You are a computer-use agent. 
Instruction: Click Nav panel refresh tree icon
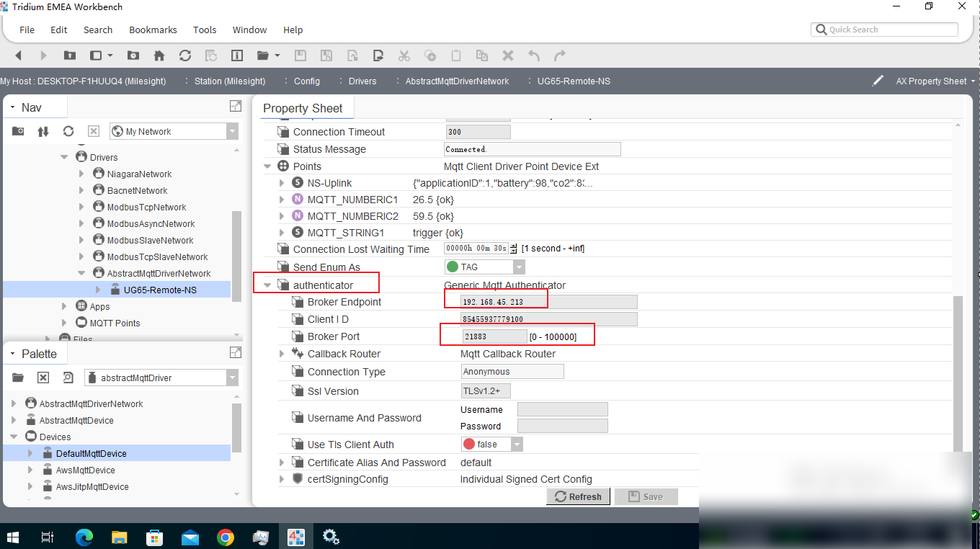[68, 131]
